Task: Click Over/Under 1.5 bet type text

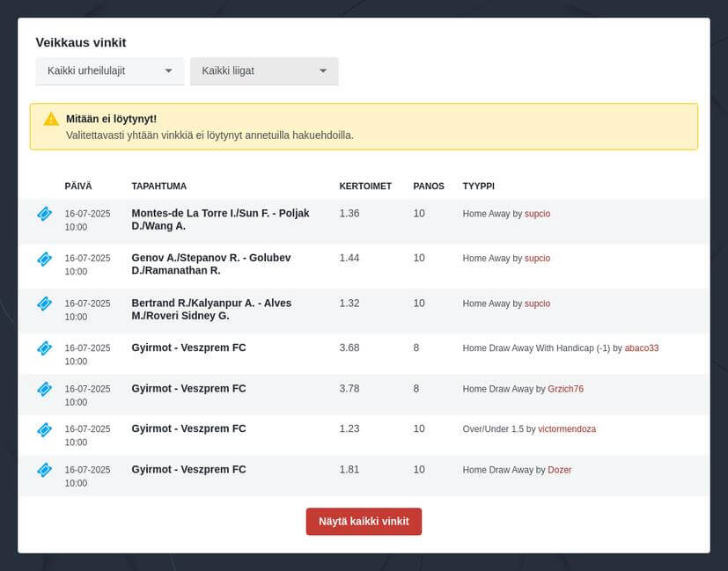Action: [493, 429]
